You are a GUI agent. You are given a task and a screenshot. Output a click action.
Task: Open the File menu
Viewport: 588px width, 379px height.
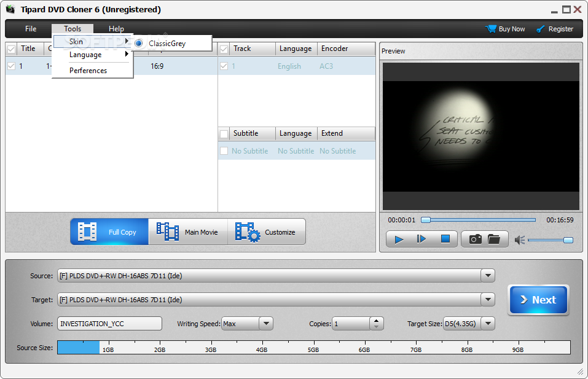coord(31,28)
